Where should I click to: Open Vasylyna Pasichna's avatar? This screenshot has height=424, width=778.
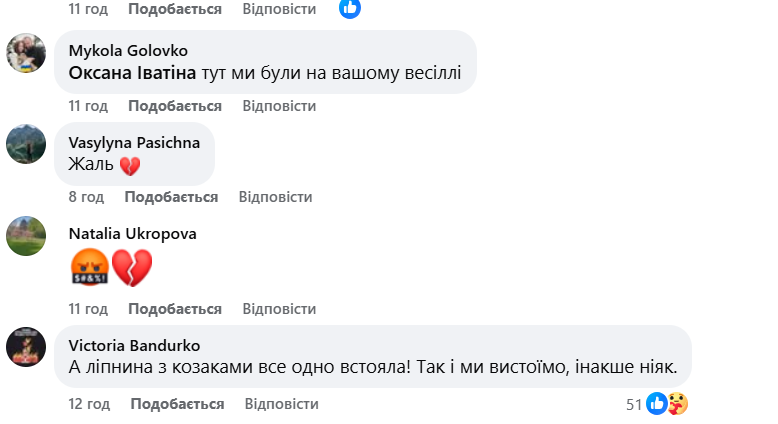pyautogui.click(x=26, y=144)
